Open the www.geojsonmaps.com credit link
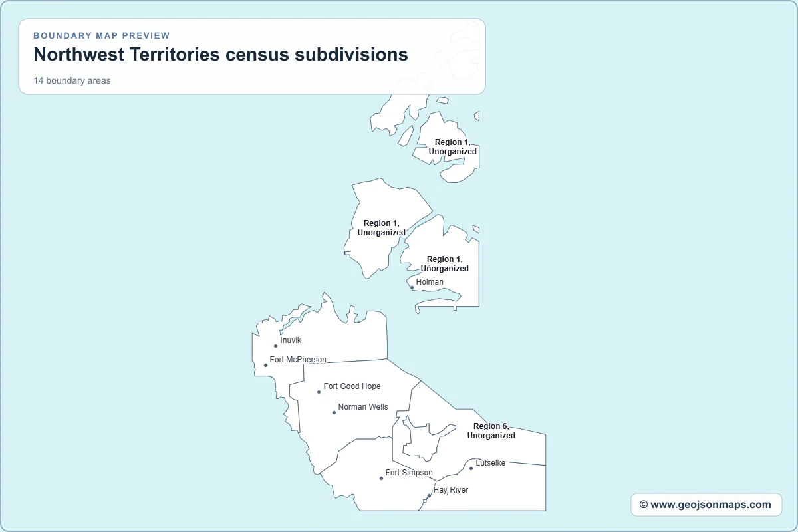This screenshot has width=798, height=532. [706, 505]
